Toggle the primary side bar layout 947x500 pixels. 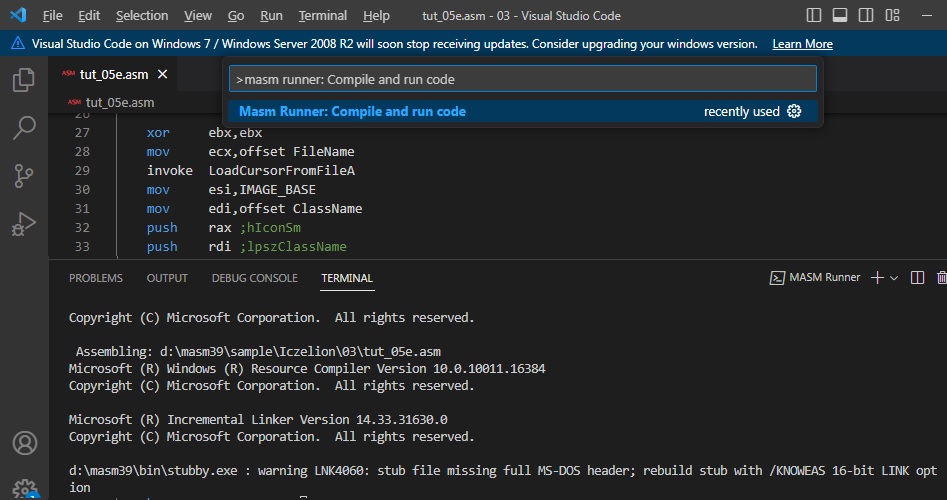click(815, 16)
